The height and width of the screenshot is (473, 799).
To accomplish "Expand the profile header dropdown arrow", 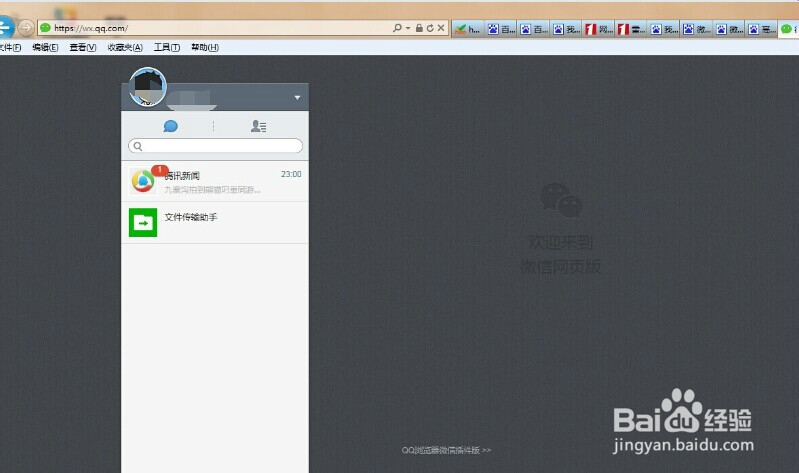I will point(297,97).
